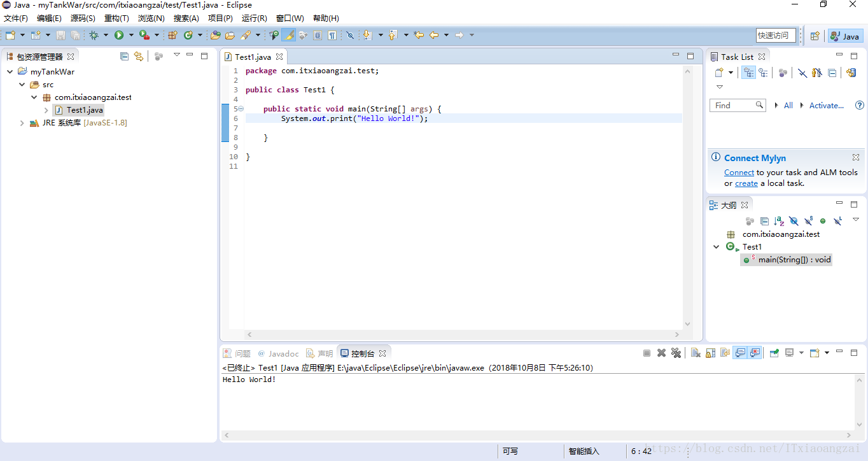This screenshot has width=868, height=461.
Task: Click the Run Last Tool external tools icon
Action: [x=144, y=36]
